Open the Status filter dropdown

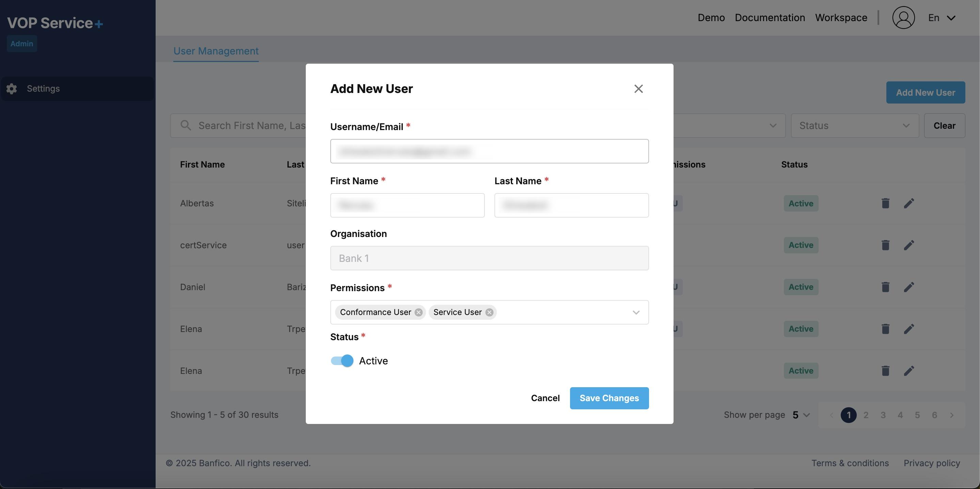pyautogui.click(x=854, y=126)
